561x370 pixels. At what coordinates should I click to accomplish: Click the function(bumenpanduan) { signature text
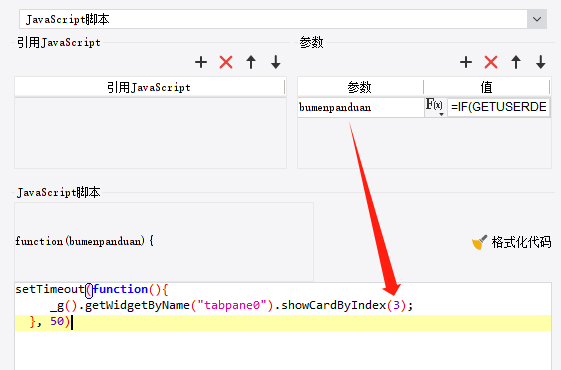pos(84,242)
